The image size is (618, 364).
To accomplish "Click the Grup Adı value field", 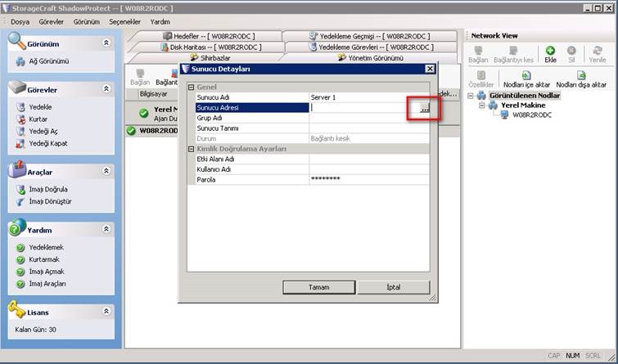I will [x=369, y=118].
